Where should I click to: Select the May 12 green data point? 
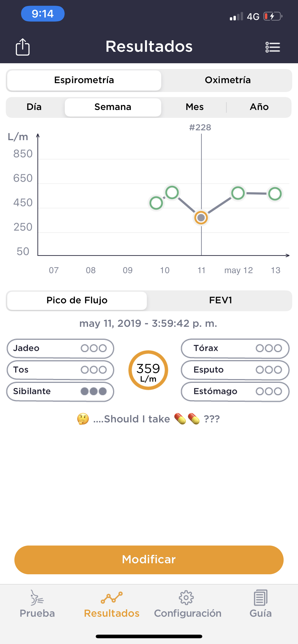tap(238, 193)
